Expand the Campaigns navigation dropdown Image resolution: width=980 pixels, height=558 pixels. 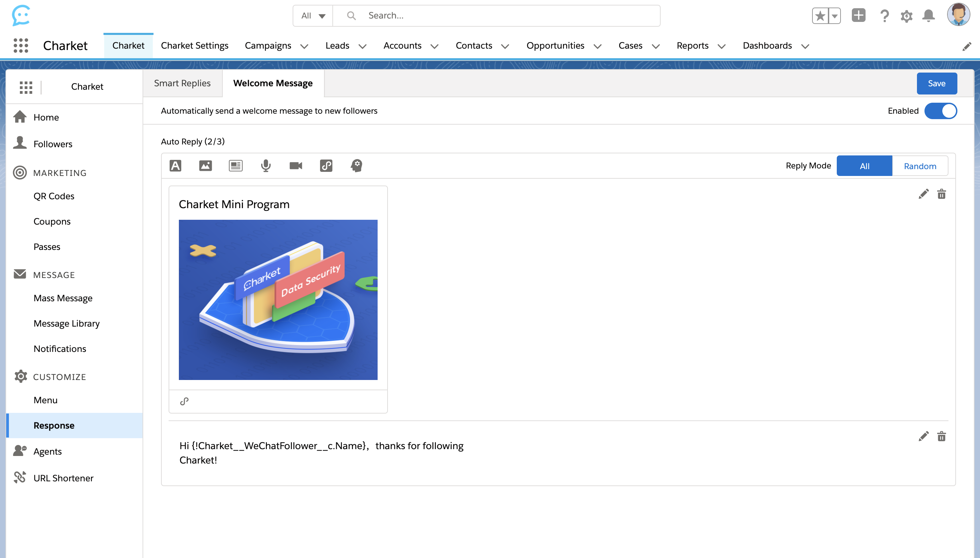coord(304,46)
